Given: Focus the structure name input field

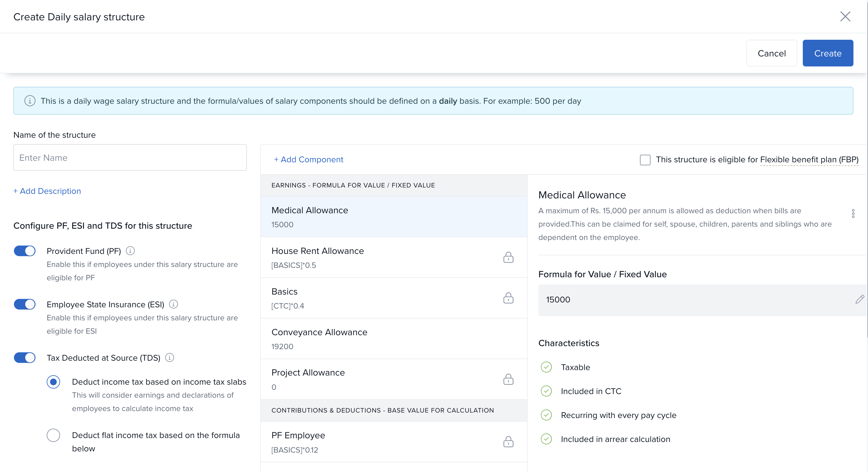Looking at the screenshot, I should pos(130,158).
